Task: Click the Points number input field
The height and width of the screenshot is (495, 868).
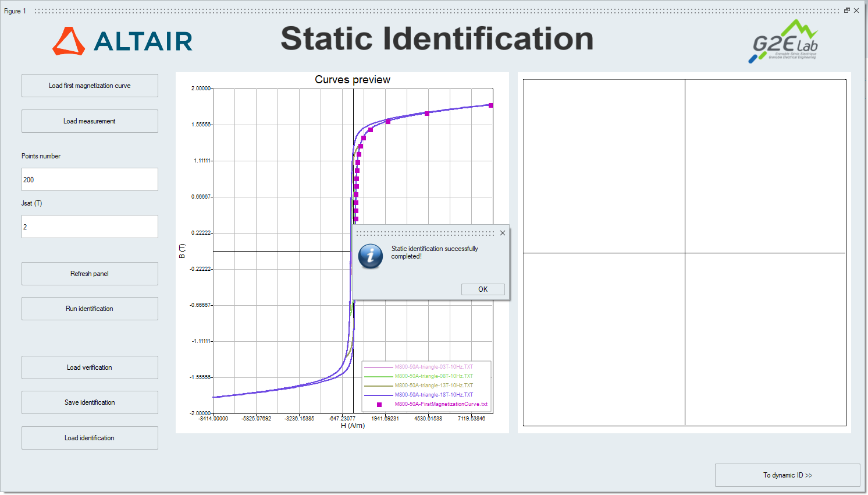Action: (x=90, y=179)
